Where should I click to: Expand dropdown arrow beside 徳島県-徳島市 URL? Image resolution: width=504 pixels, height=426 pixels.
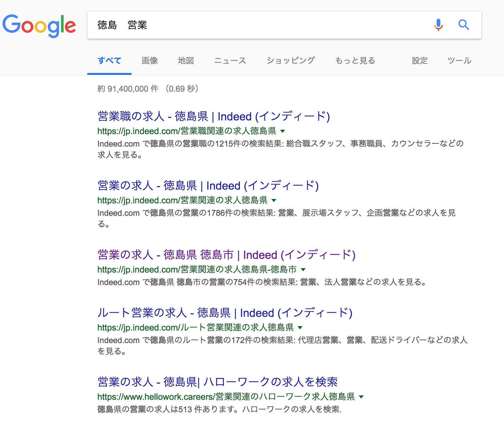point(303,270)
